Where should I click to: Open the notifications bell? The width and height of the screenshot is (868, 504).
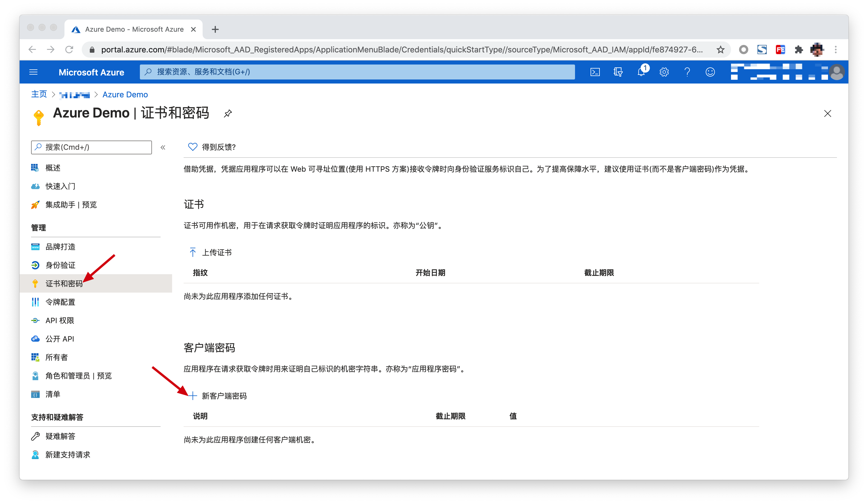(x=641, y=72)
